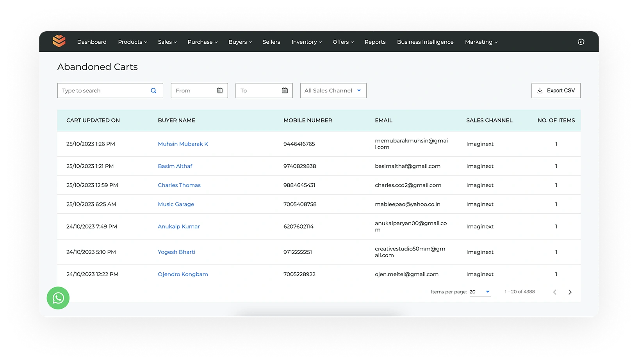Expand the Inventory menu
This screenshot has width=638, height=364.
point(307,42)
